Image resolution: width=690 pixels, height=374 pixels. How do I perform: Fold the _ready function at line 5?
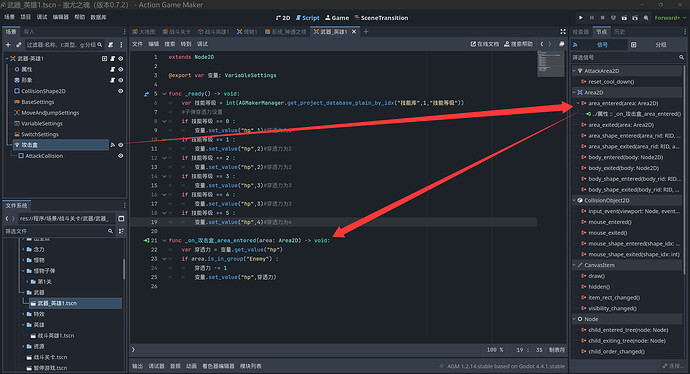pos(164,94)
